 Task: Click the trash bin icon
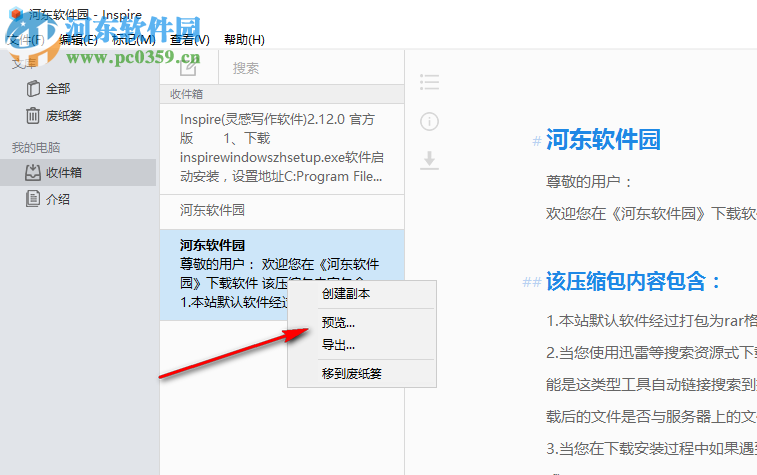point(33,116)
